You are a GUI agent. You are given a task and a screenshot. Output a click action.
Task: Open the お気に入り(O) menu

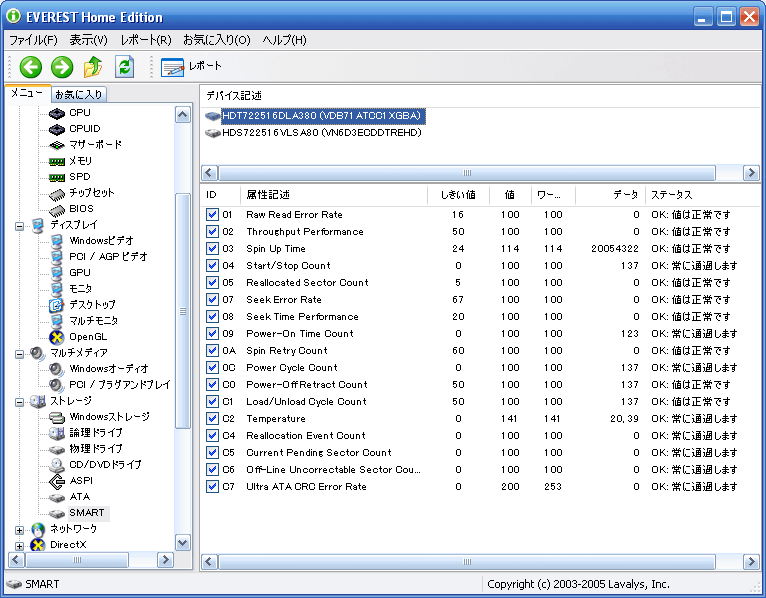click(216, 40)
